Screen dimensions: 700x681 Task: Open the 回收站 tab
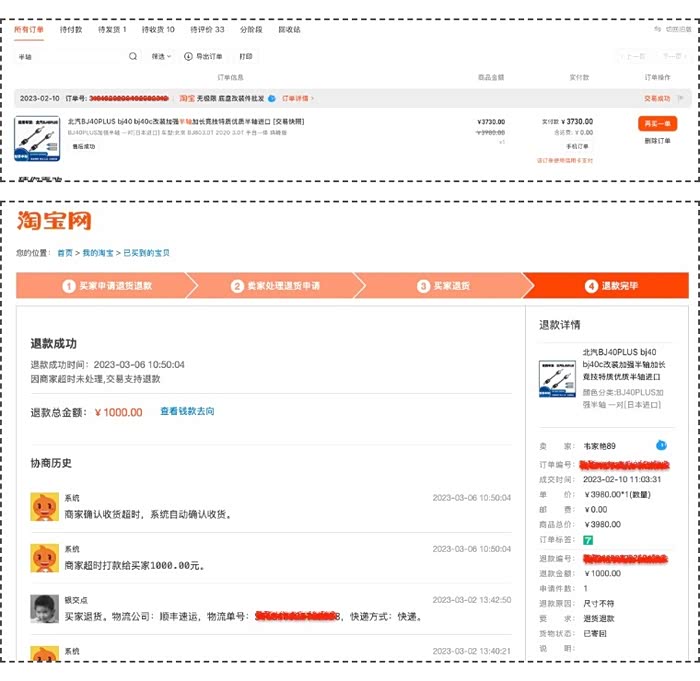coord(289,29)
